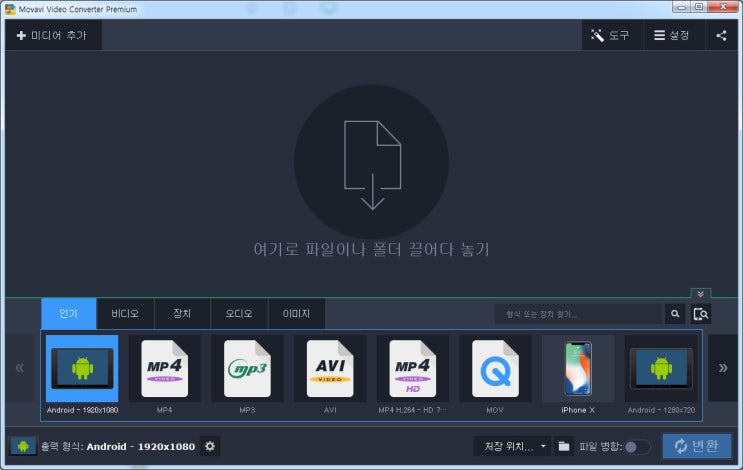Click the detect device icon
Image resolution: width=743 pixels, height=470 pixels.
701,314
